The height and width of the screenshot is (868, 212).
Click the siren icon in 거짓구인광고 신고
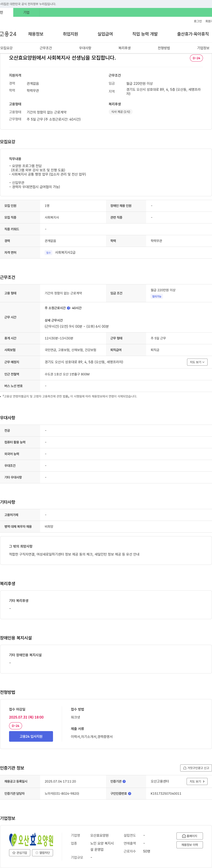click(x=185, y=768)
